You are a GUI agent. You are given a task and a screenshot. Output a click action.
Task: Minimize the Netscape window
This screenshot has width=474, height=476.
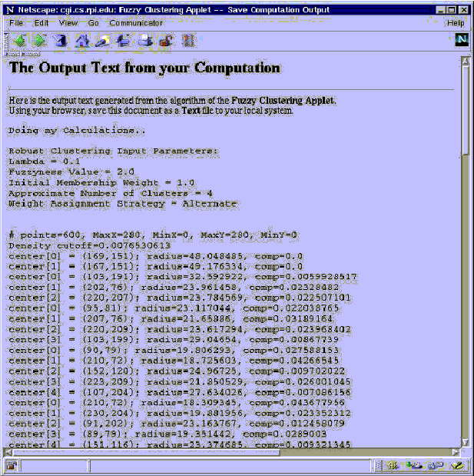pyautogui.click(x=441, y=10)
